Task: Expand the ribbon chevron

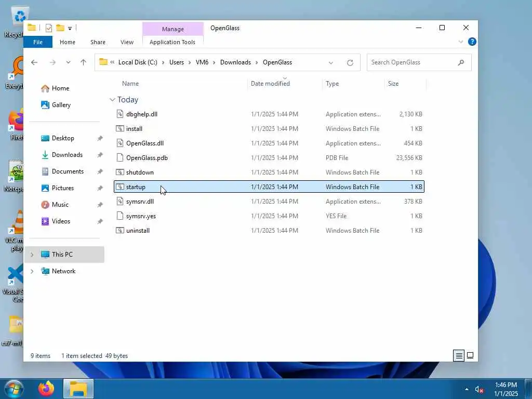Action: pos(460,42)
